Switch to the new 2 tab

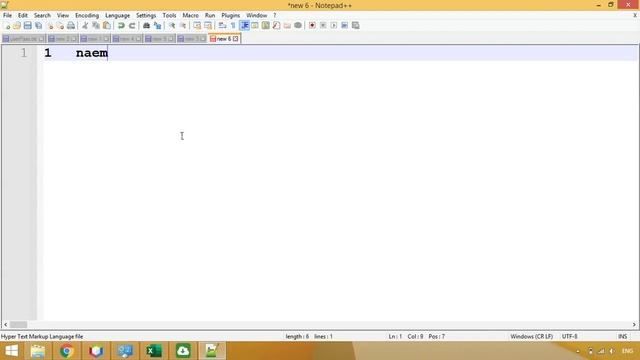[62, 39]
